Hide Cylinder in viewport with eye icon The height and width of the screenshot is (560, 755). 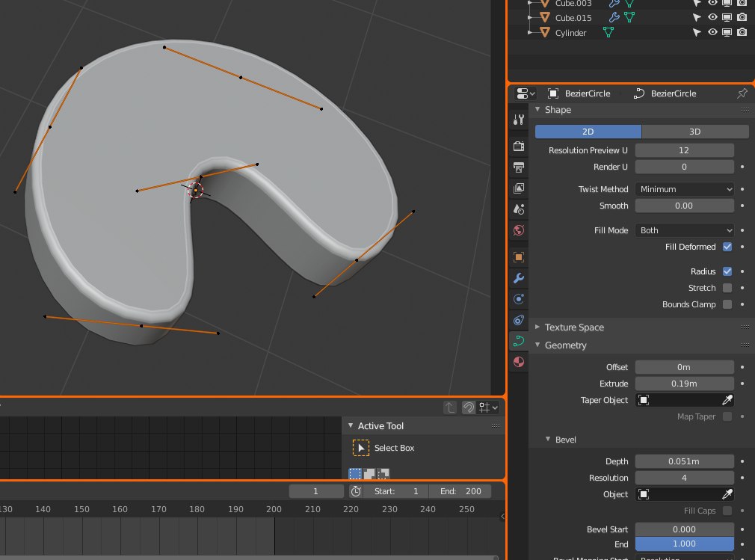pyautogui.click(x=712, y=32)
